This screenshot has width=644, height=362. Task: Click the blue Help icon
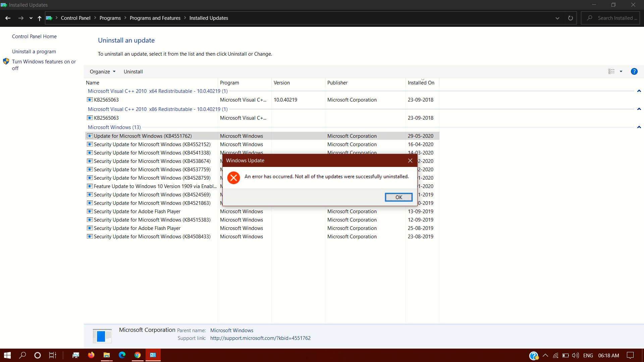[x=634, y=71]
